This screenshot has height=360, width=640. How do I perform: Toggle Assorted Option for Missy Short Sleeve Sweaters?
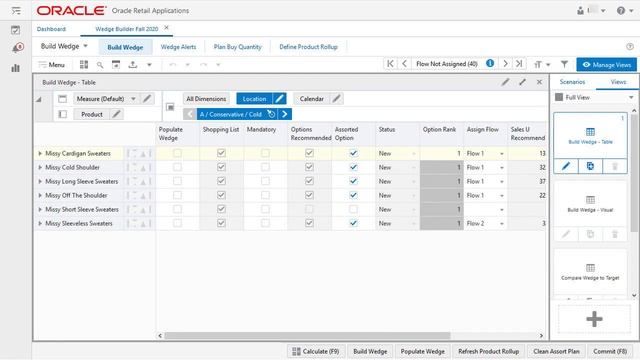point(353,209)
